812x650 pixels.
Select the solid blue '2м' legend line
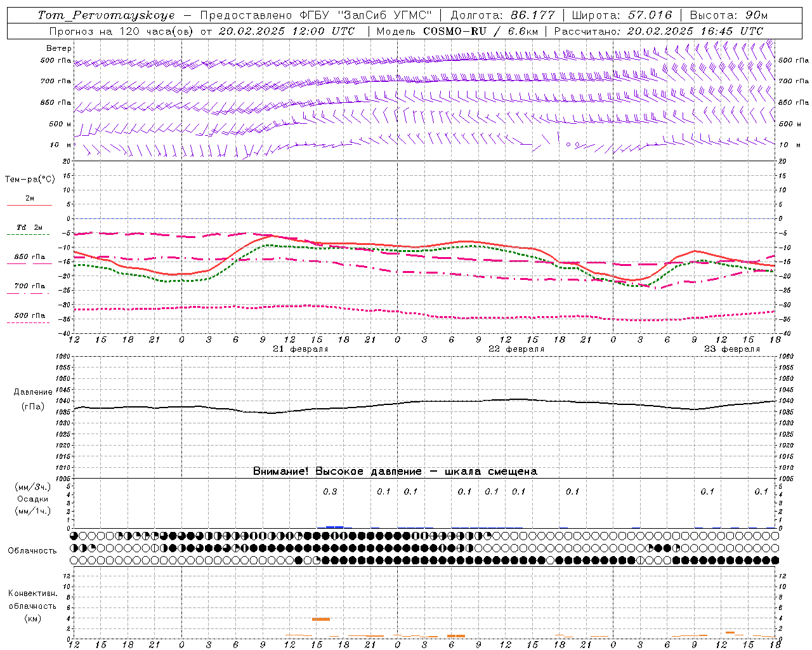click(x=29, y=205)
